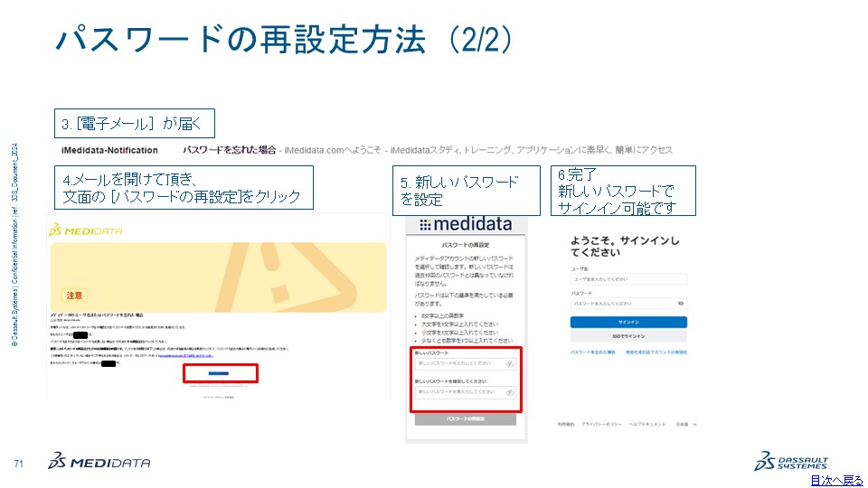This screenshot has width=868, height=488.
Task: Click the ユーザ名 input on the sign-in page
Action: (x=629, y=279)
